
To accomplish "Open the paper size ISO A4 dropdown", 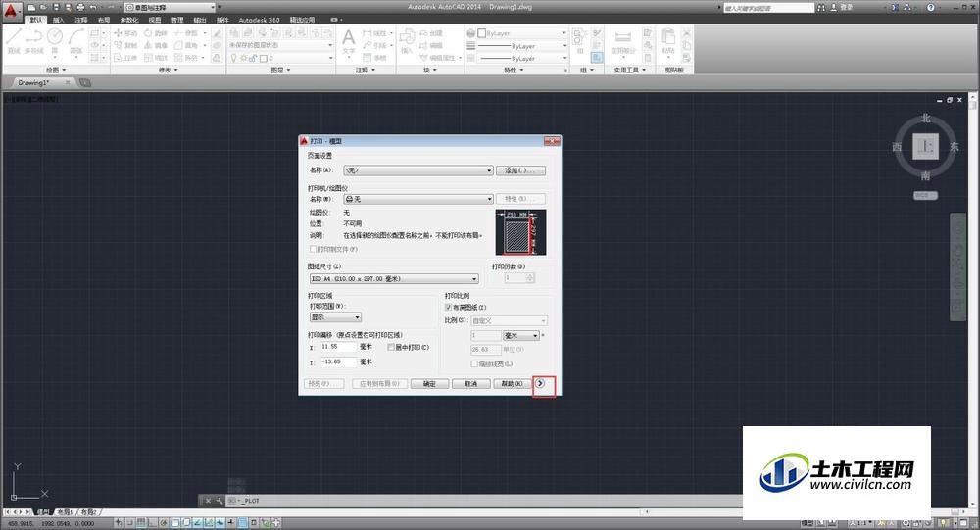I will [394, 279].
